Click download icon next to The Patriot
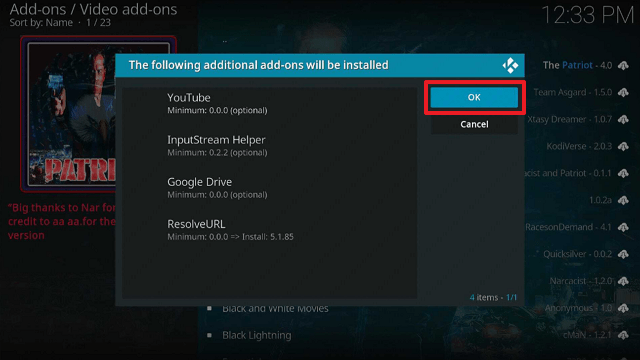 click(x=623, y=65)
